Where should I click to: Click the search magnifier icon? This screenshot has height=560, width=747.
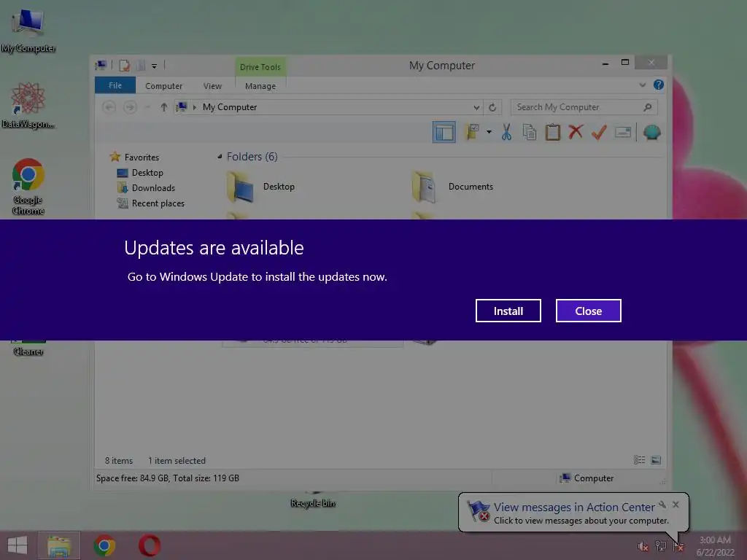(x=648, y=107)
